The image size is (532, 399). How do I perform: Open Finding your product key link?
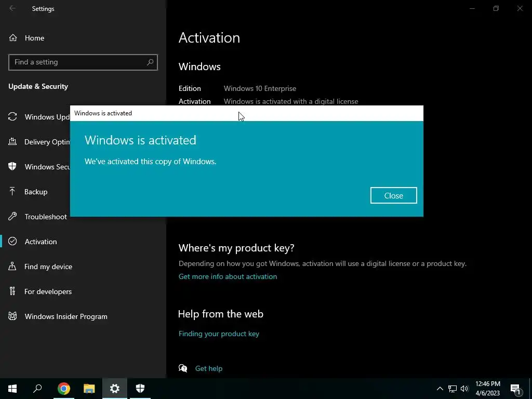click(x=219, y=334)
